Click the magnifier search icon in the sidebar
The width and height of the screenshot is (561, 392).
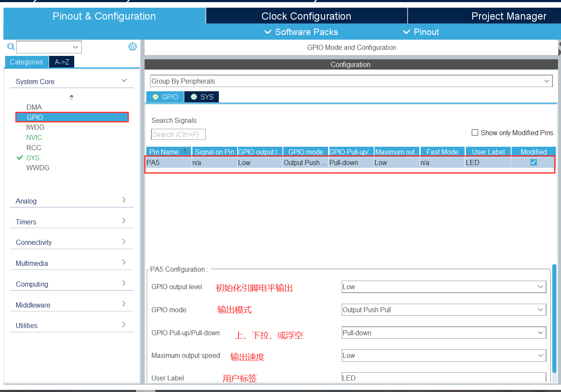(x=11, y=47)
